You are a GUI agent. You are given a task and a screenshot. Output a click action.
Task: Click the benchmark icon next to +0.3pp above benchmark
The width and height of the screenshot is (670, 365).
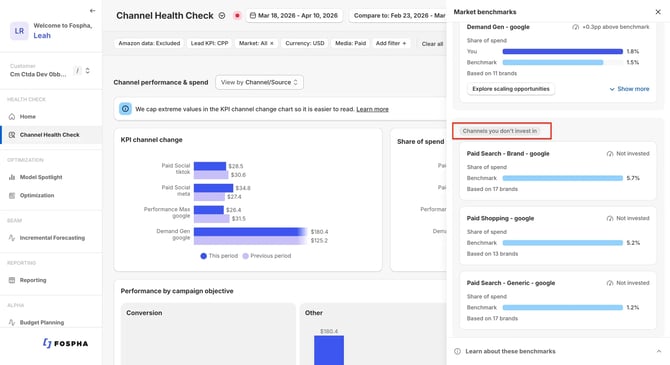[x=576, y=27]
